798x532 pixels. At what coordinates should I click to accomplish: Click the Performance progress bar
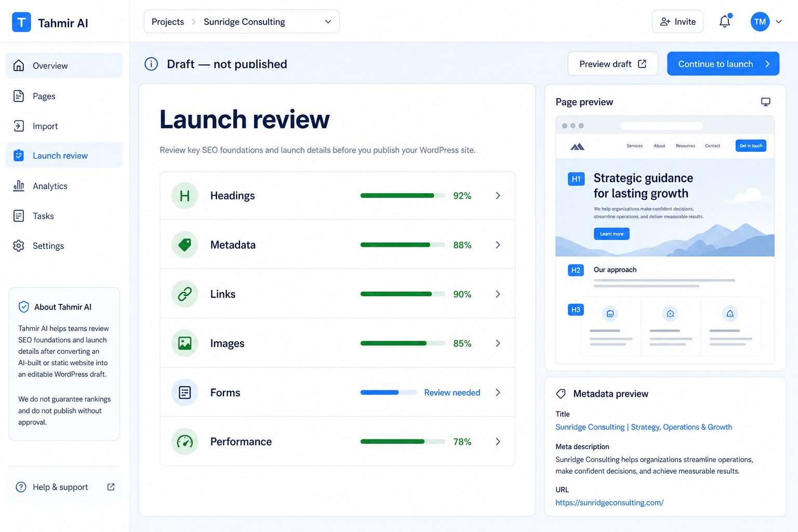click(x=403, y=442)
